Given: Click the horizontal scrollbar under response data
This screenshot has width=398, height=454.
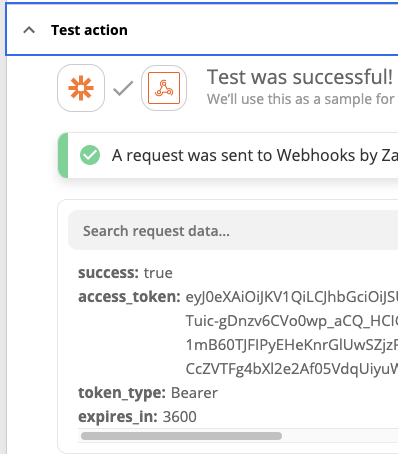Looking at the screenshot, I should tap(182, 436).
